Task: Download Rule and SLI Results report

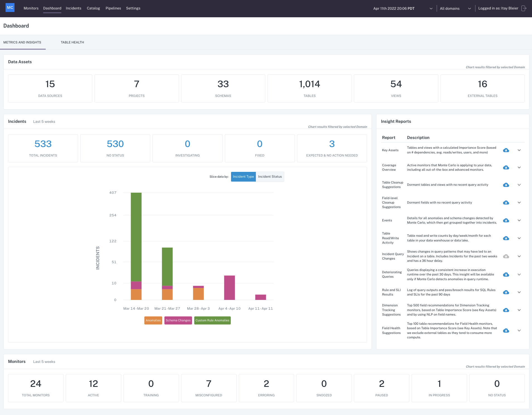Action: (506, 292)
